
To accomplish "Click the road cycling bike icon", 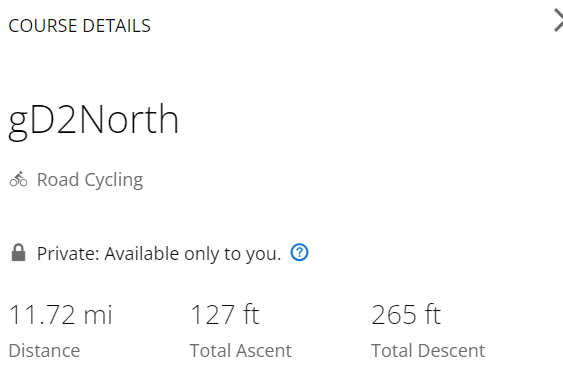I will [x=18, y=179].
